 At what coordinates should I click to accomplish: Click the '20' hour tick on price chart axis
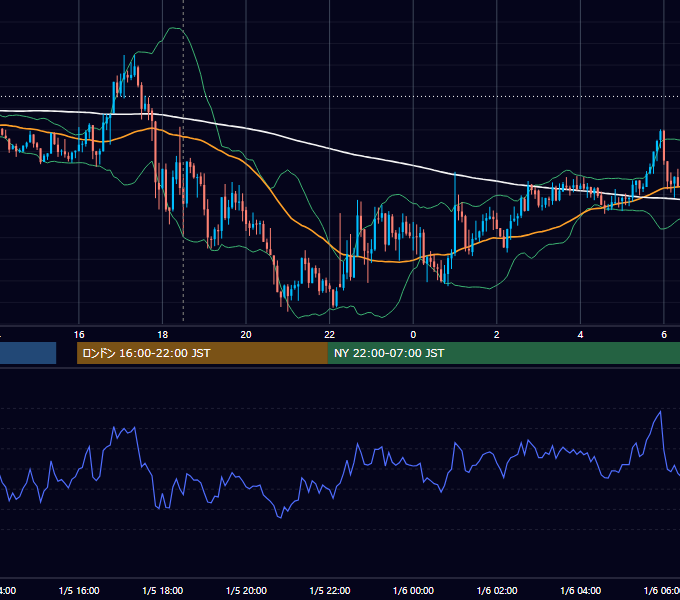click(x=246, y=335)
